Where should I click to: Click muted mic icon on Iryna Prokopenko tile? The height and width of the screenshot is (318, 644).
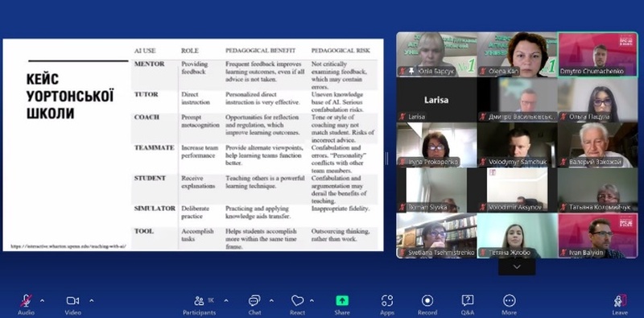(402, 162)
